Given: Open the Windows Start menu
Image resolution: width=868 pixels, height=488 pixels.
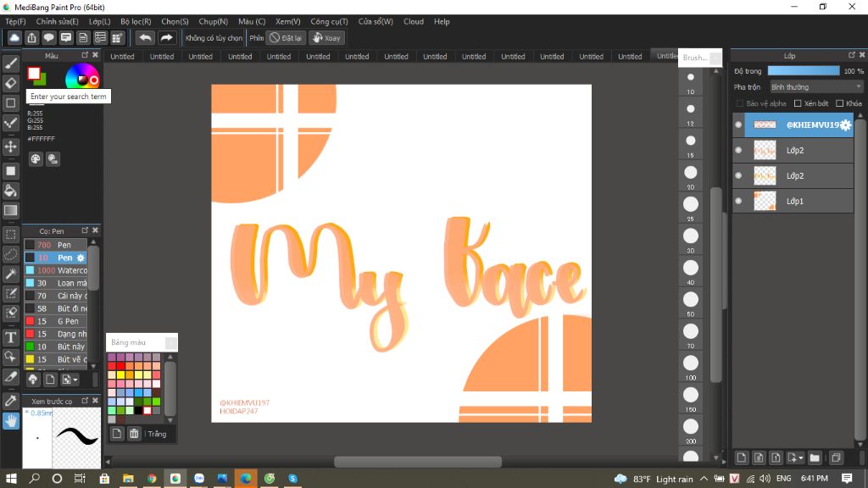Looking at the screenshot, I should [11, 479].
